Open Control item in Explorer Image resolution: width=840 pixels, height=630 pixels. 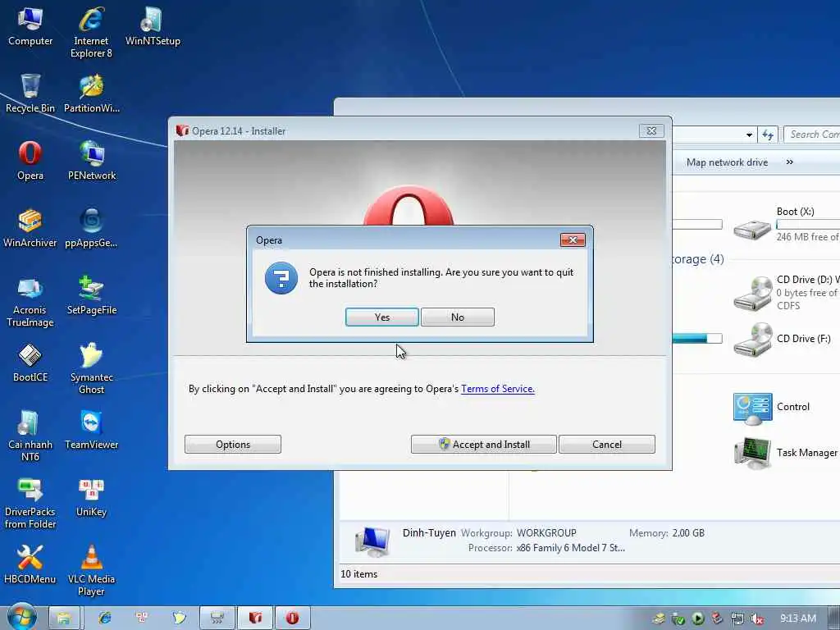point(772,408)
